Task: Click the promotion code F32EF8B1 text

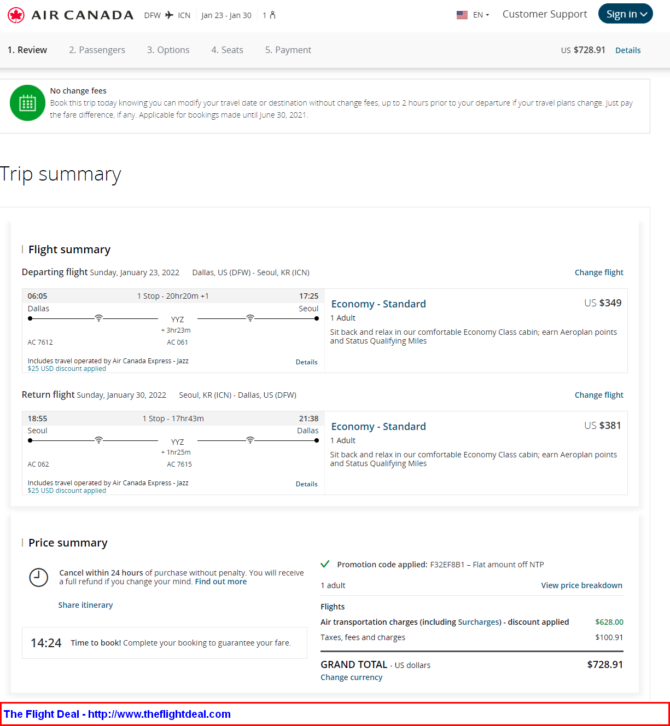Action: point(447,564)
